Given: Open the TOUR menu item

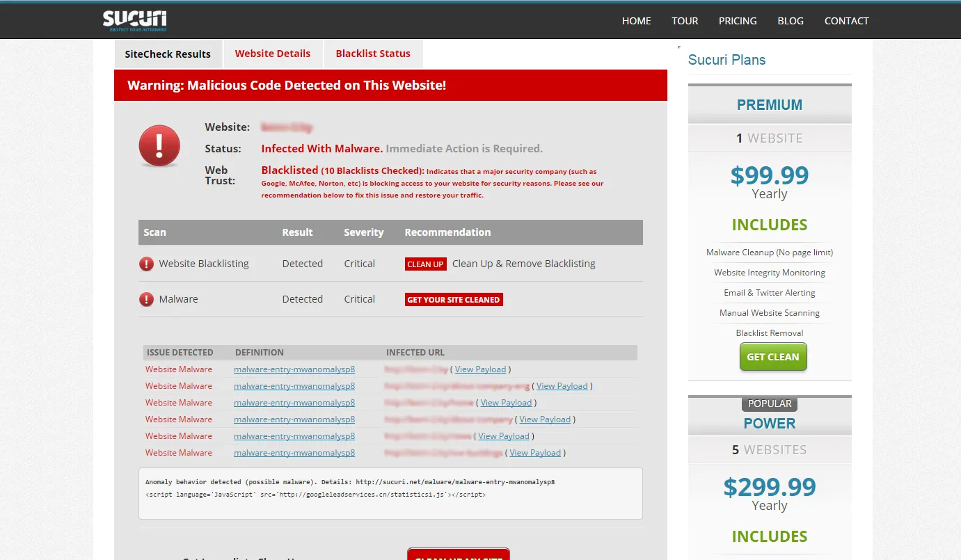Looking at the screenshot, I should (x=685, y=21).
